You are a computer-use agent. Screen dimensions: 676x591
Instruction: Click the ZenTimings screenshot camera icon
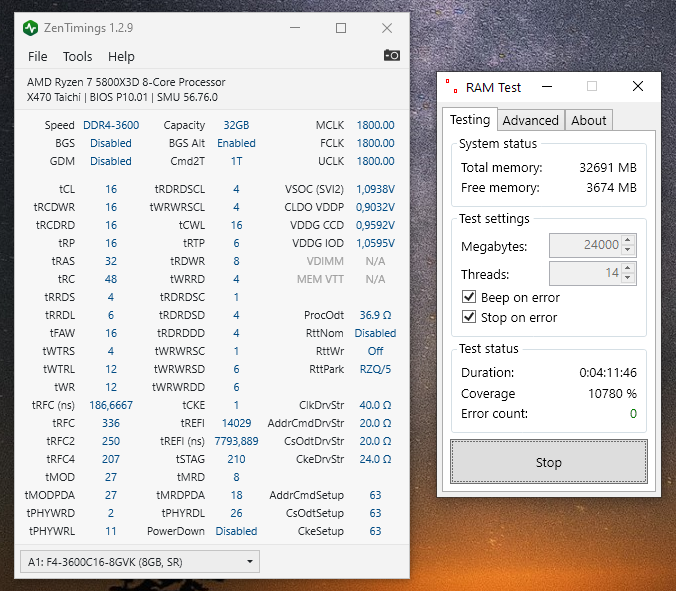(x=391, y=56)
